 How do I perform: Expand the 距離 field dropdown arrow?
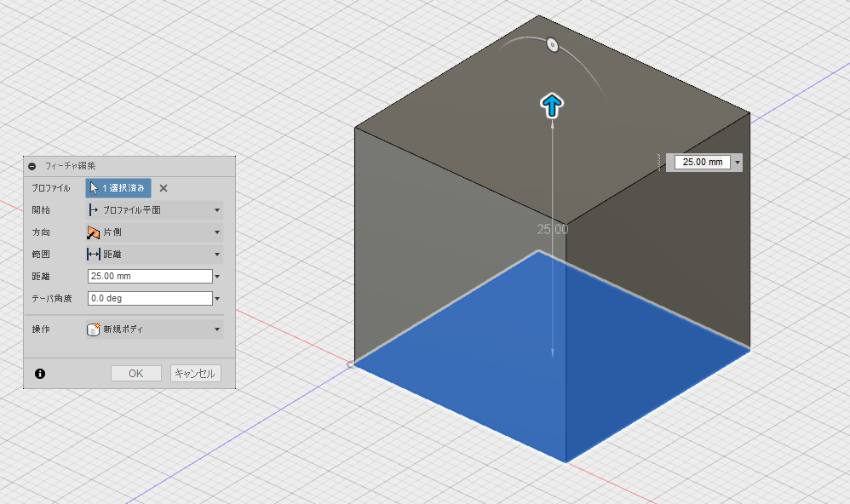coord(217,277)
